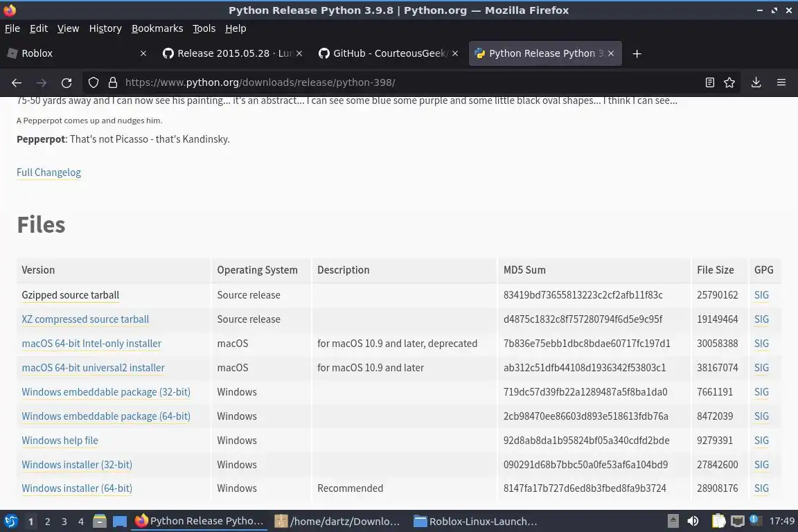Open network status tray icon
The width and height of the screenshot is (798, 532).
click(737, 522)
